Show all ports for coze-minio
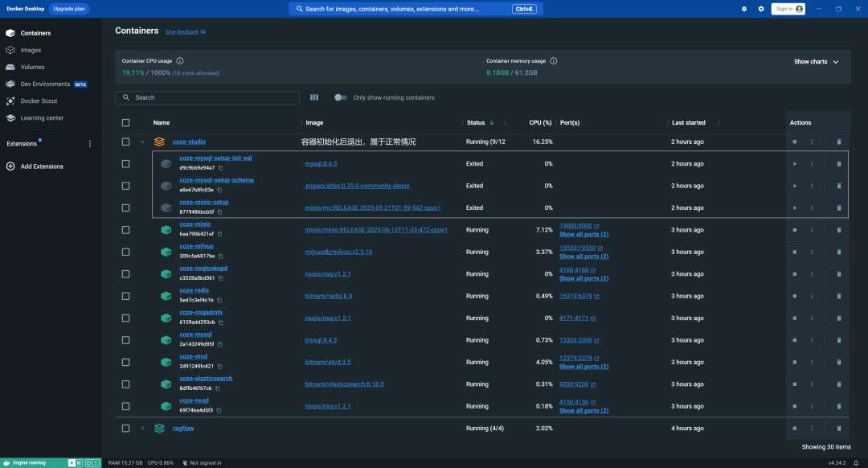 coord(583,234)
